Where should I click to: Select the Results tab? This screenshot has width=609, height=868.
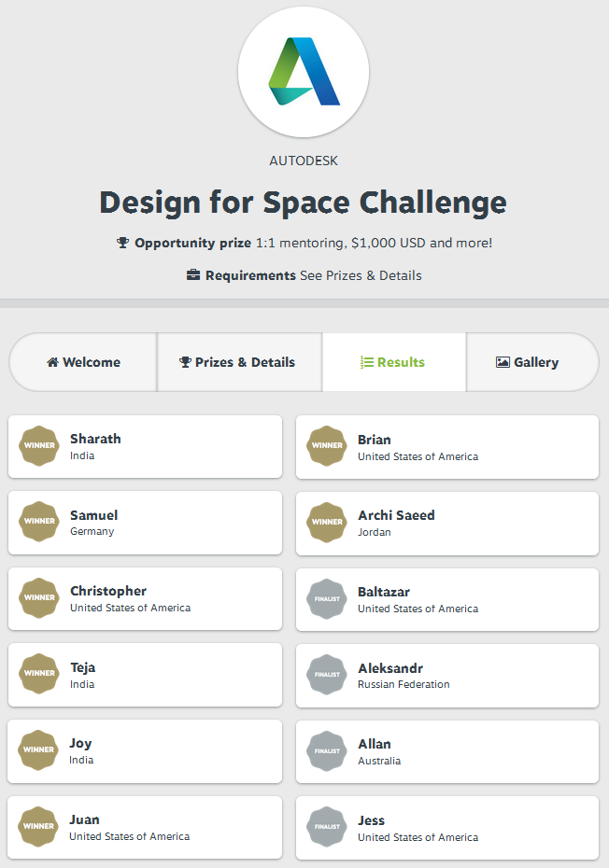394,362
